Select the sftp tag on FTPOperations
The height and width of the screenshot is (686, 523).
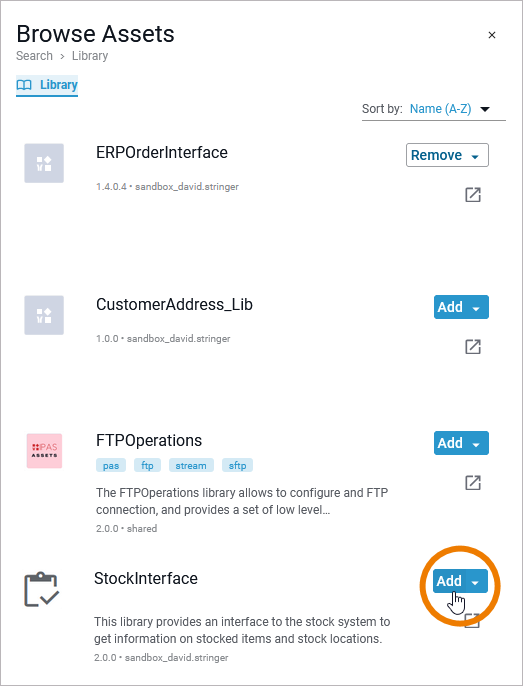[x=237, y=466]
